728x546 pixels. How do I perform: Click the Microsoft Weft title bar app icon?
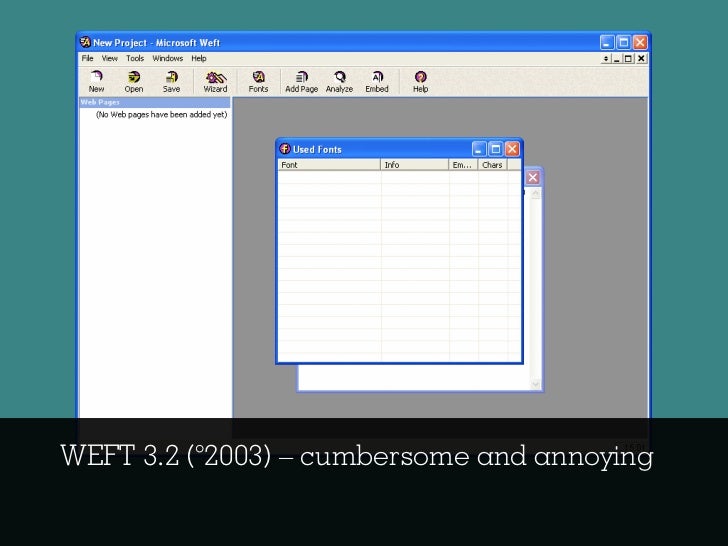coord(85,42)
